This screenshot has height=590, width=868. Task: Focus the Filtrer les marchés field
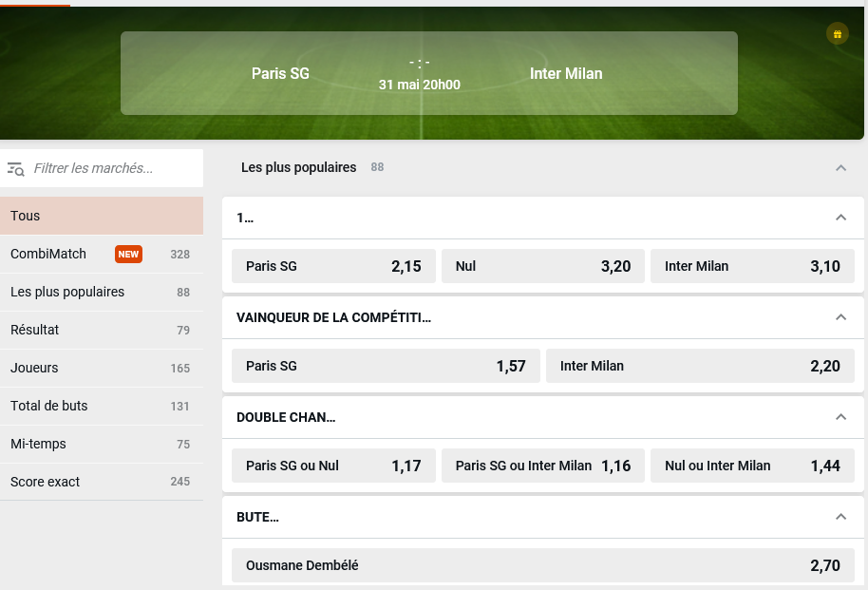102,168
